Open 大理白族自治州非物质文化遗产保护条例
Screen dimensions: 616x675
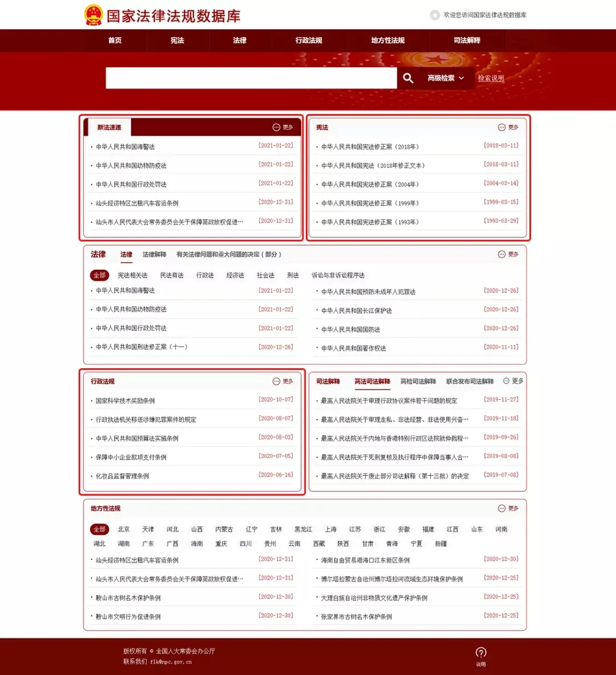374,598
